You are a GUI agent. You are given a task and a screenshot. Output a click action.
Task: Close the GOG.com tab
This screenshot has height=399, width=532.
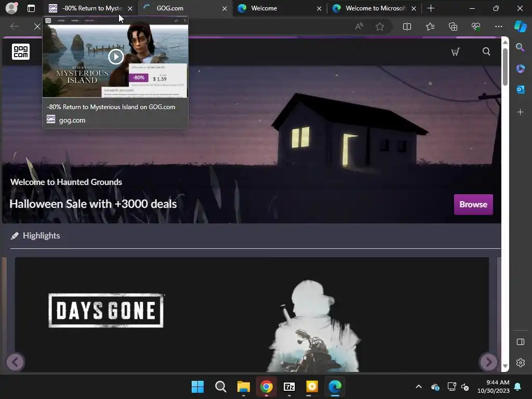point(224,8)
